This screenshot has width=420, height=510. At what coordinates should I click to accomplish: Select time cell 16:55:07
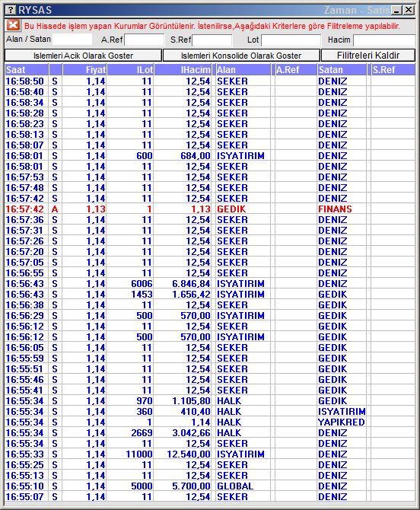24,496
